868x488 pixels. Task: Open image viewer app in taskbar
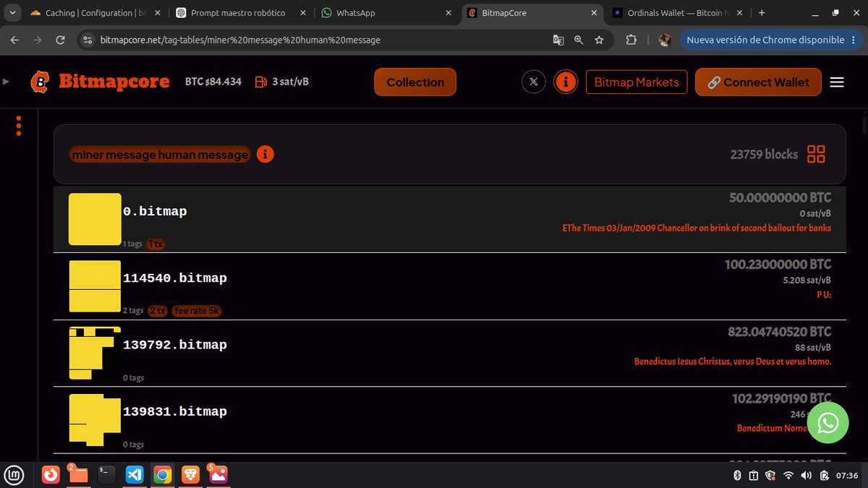coord(218,475)
